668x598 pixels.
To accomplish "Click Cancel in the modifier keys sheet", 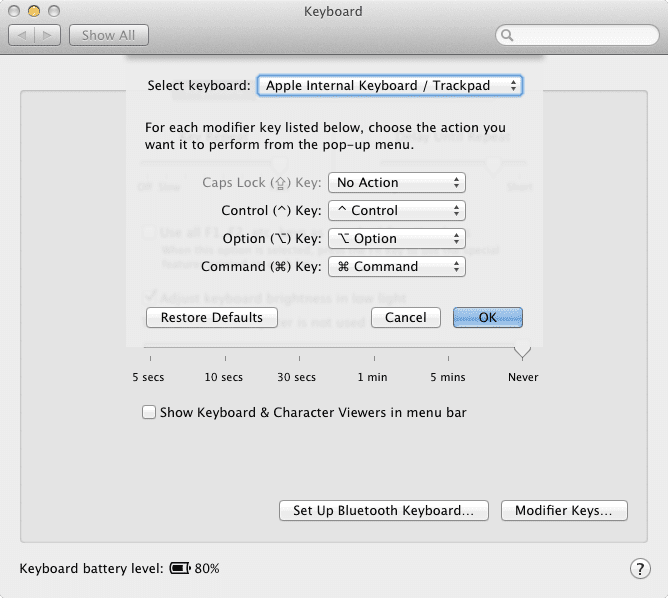I will (406, 318).
